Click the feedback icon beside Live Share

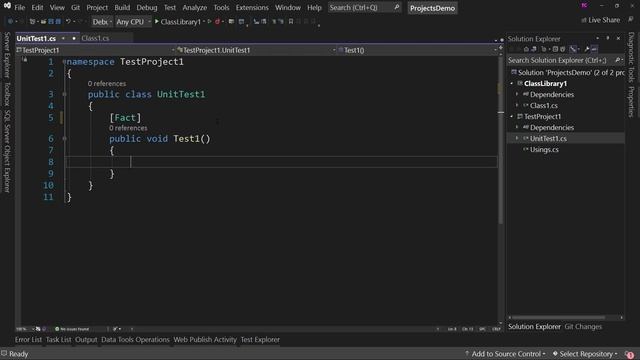(631, 20)
